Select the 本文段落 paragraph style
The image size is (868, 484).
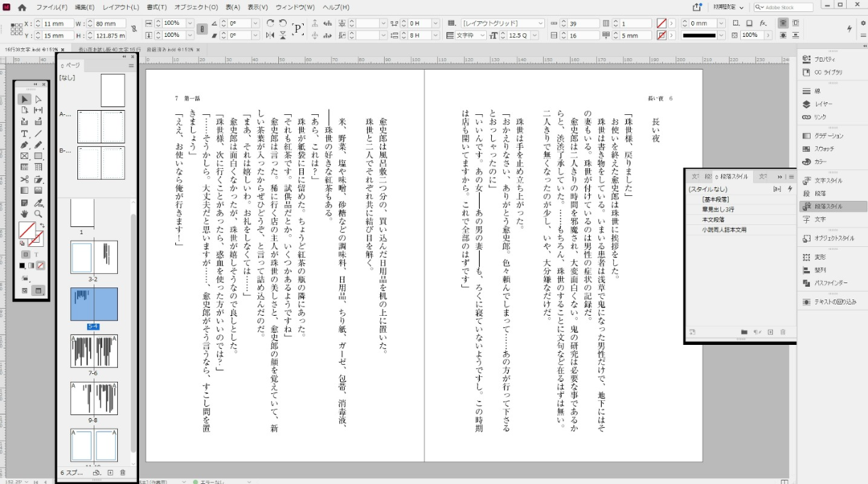pos(714,219)
